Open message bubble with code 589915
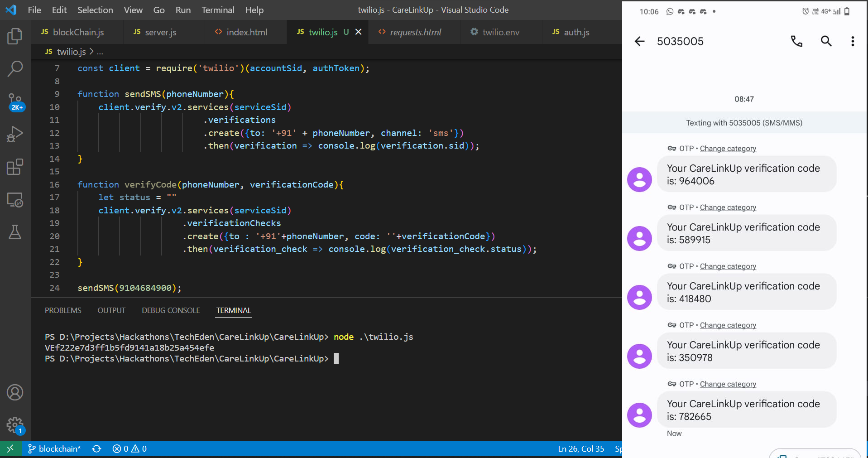This screenshot has width=868, height=458. coord(746,233)
